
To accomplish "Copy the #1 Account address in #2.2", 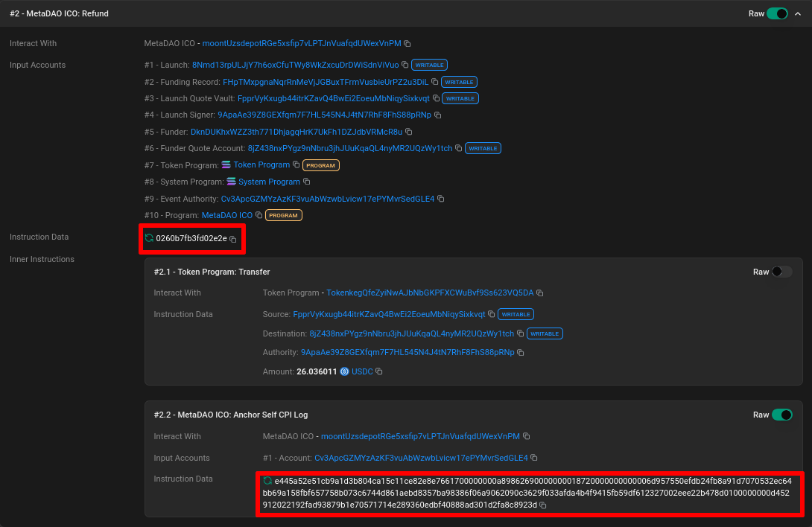I will point(534,459).
